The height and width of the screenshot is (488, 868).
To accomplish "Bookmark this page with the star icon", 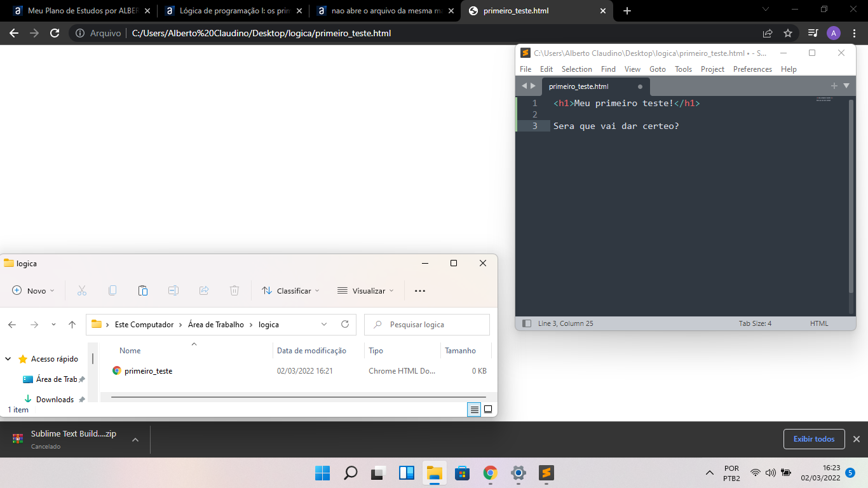I will 788,33.
